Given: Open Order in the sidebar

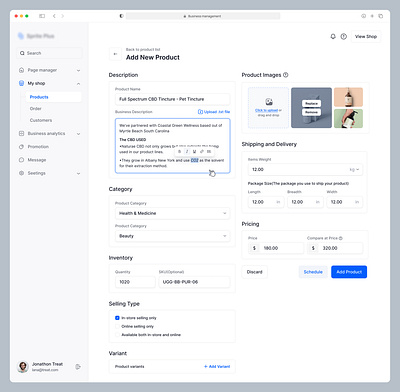Looking at the screenshot, I should pyautogui.click(x=36, y=109).
